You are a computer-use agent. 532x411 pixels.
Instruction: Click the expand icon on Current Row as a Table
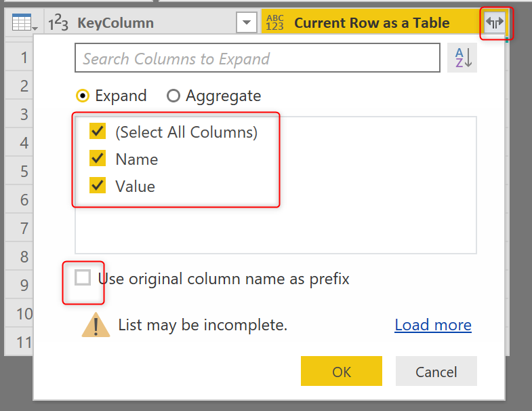click(x=495, y=23)
